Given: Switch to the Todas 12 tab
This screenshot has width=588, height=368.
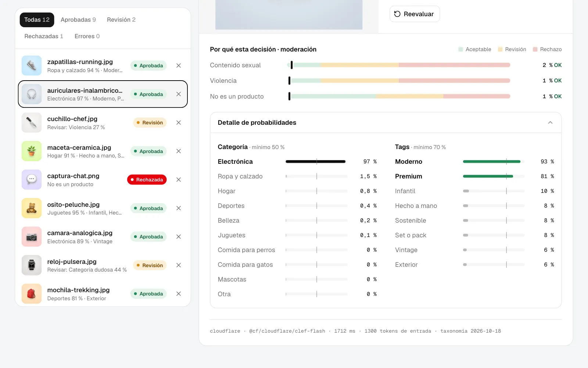Looking at the screenshot, I should coord(37,20).
